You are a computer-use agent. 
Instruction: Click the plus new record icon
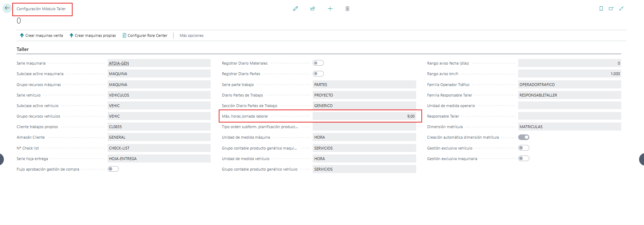pyautogui.click(x=330, y=8)
